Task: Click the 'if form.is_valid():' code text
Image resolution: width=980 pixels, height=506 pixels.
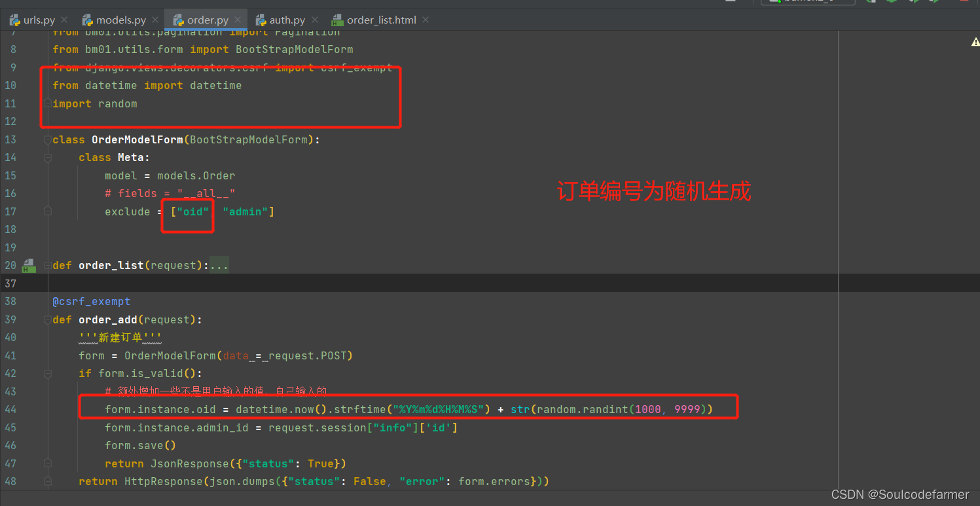Action: [x=141, y=373]
